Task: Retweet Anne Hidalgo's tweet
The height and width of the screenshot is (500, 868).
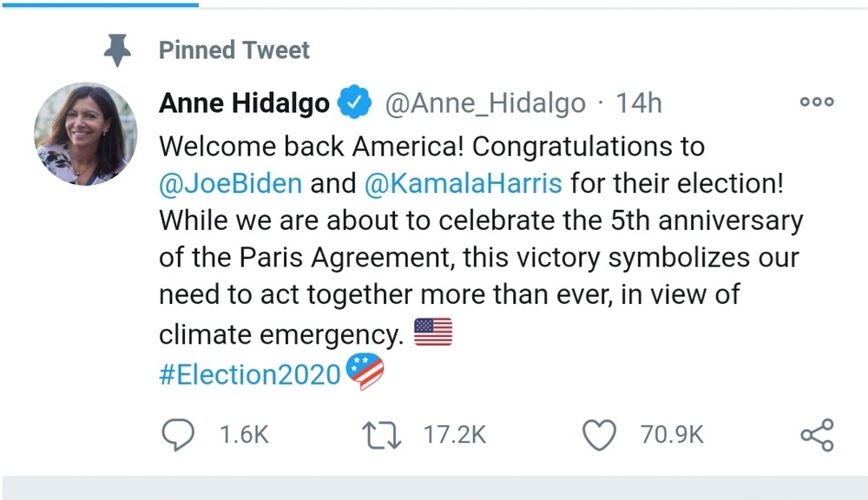Action: click(383, 435)
